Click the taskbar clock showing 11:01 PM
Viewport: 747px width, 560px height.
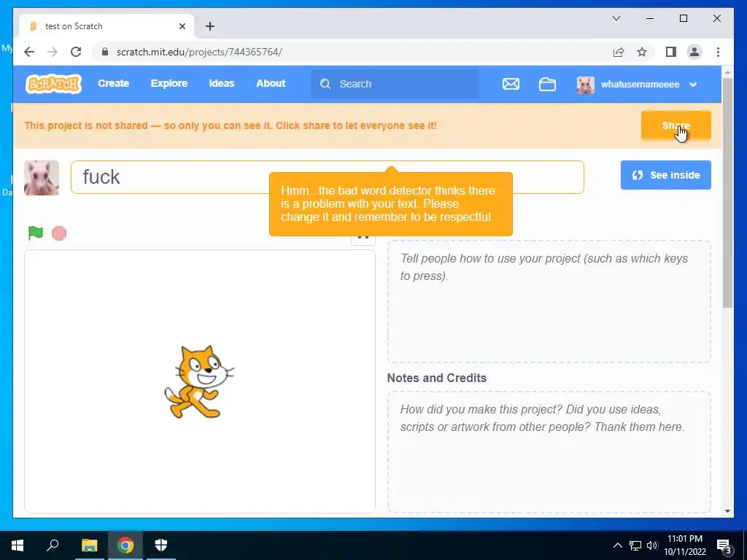[x=685, y=545]
